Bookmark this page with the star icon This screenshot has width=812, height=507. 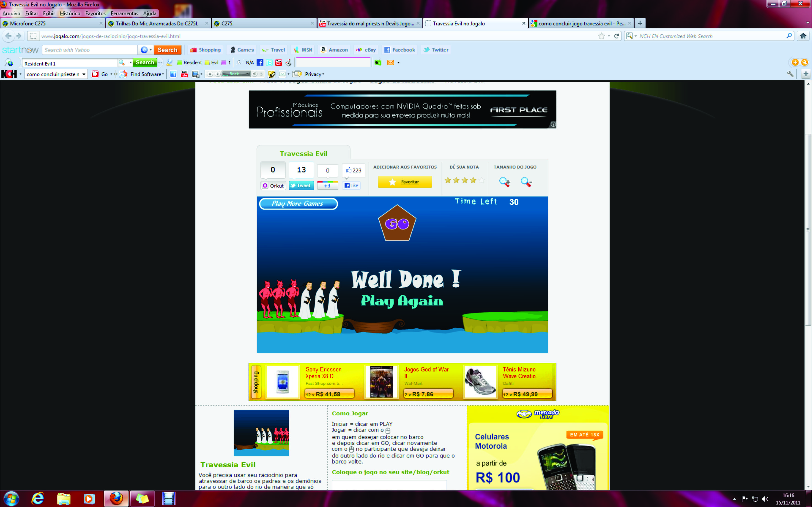coord(601,36)
